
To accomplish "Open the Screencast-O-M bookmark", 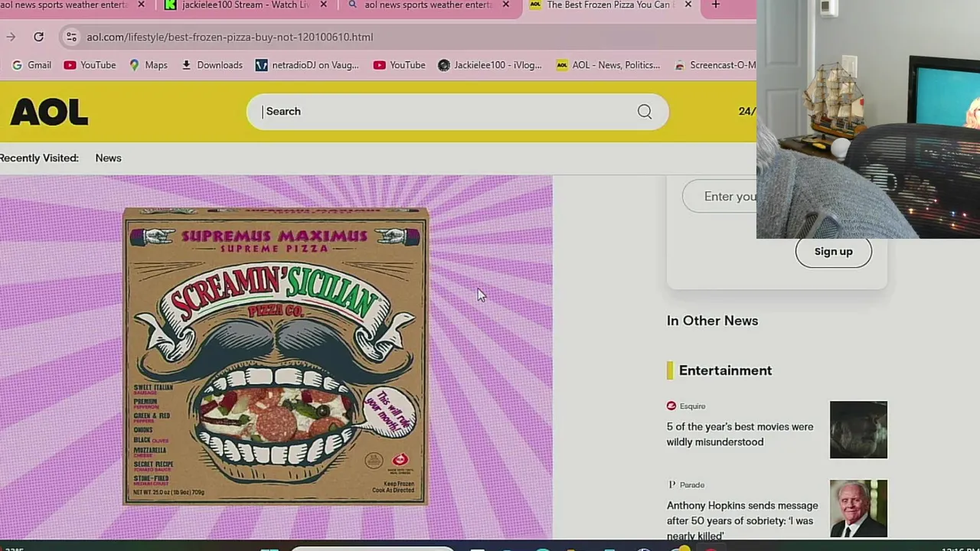I will 714,65.
